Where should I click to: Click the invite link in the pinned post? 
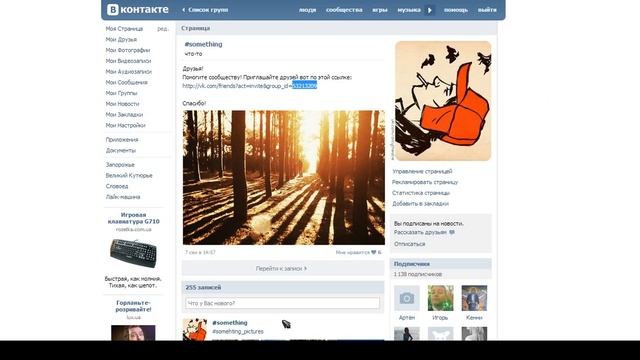pyautogui.click(x=249, y=86)
